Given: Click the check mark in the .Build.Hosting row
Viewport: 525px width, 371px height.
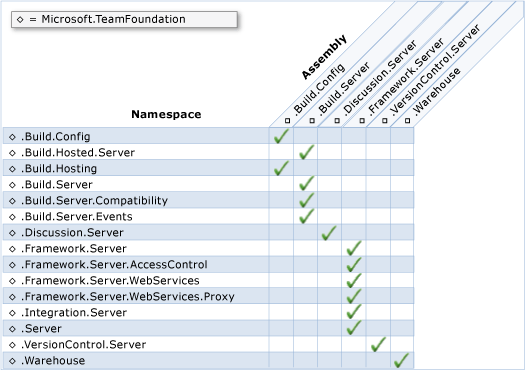Looking at the screenshot, I should [281, 168].
